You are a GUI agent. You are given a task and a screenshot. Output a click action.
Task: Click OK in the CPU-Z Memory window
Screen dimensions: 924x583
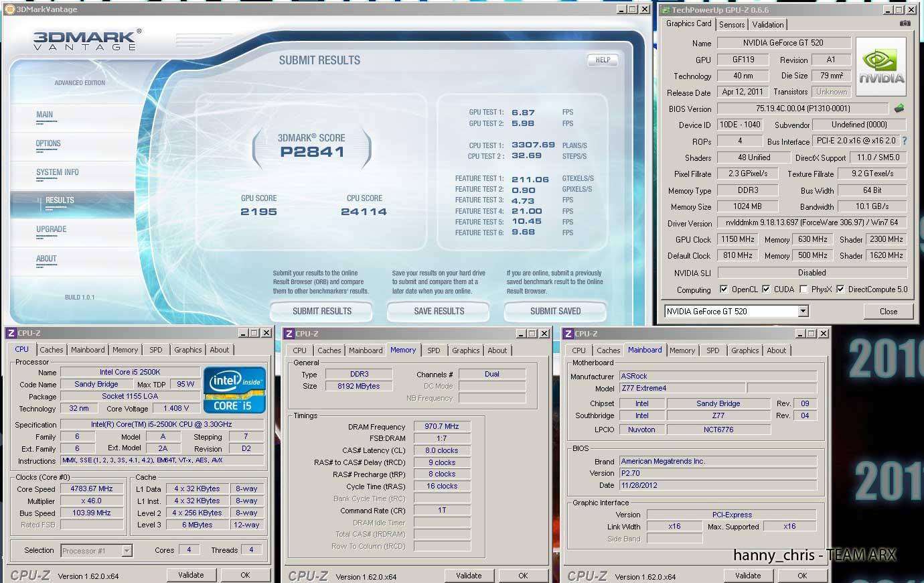click(523, 576)
